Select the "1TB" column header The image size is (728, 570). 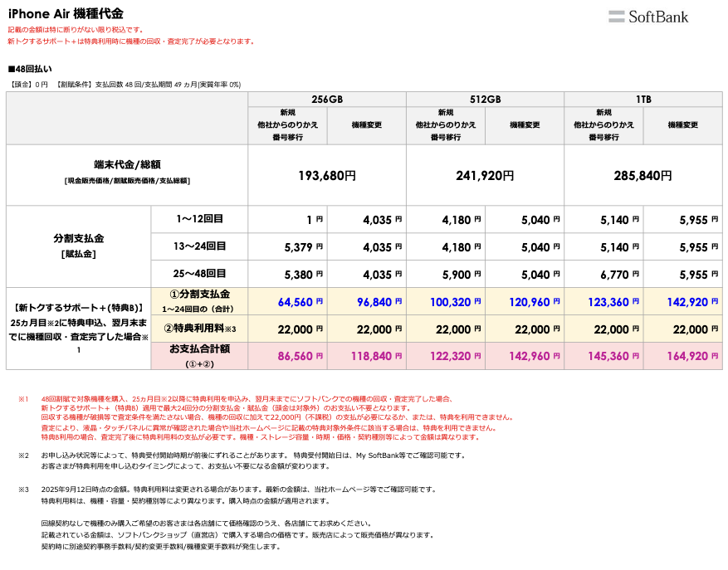(643, 100)
